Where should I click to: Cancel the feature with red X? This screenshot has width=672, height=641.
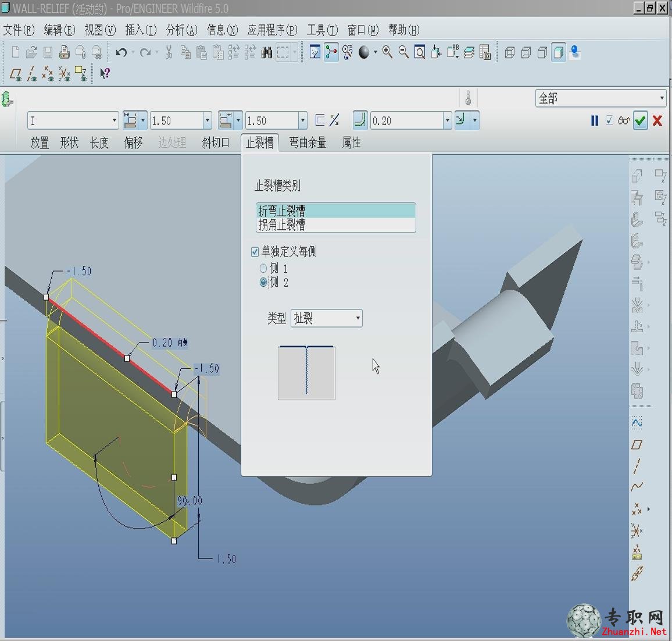point(657,121)
